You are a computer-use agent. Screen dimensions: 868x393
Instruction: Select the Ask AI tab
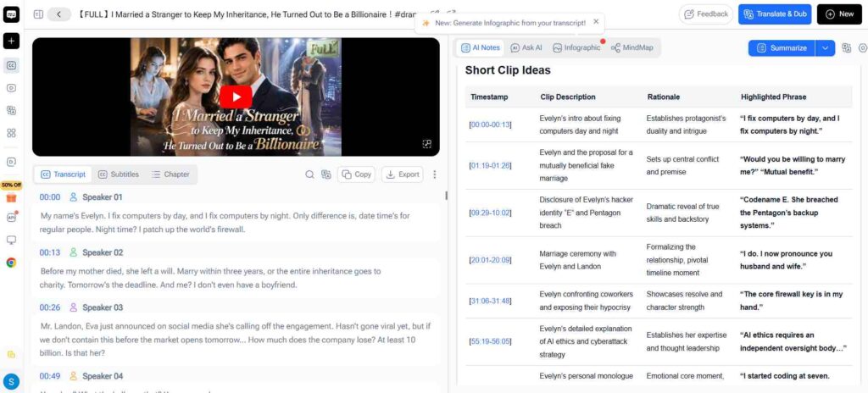pos(526,47)
